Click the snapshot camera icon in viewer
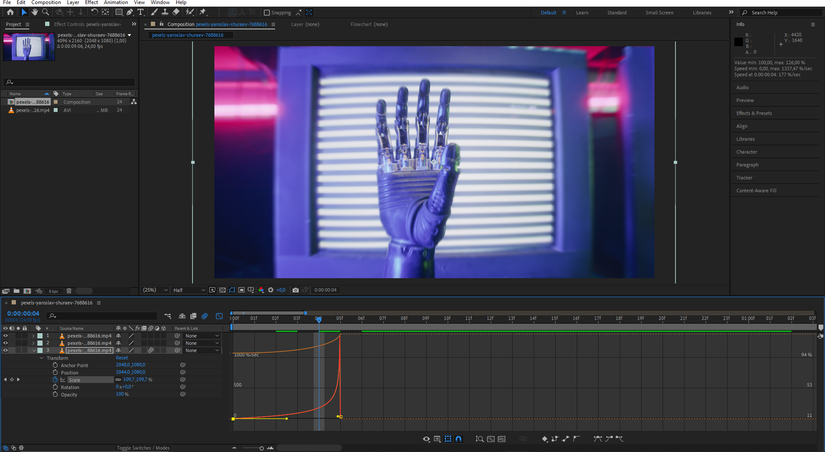Screen dimensions: 825x452 coord(296,290)
